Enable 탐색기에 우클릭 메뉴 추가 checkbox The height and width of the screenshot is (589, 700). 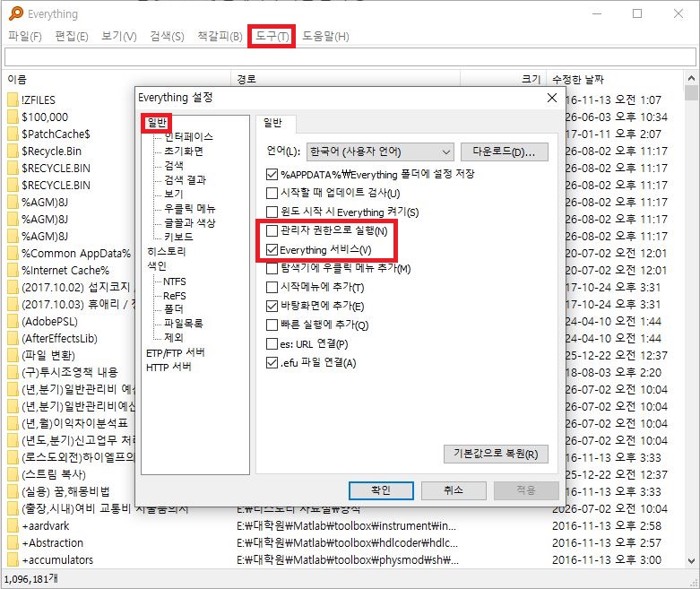click(272, 268)
